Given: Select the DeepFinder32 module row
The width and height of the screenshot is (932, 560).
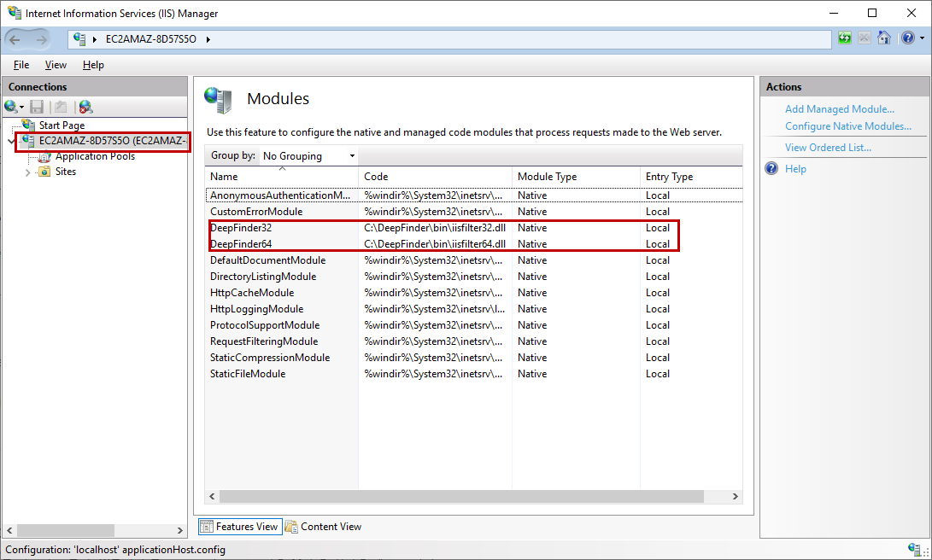Looking at the screenshot, I should 474,228.
